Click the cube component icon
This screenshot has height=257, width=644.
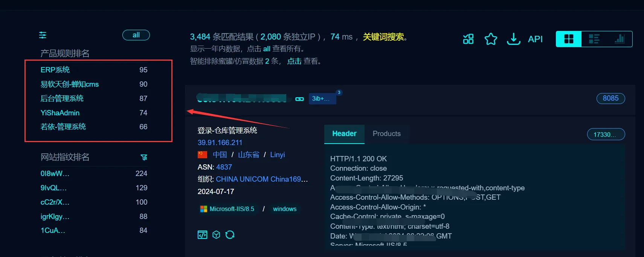(x=216, y=235)
